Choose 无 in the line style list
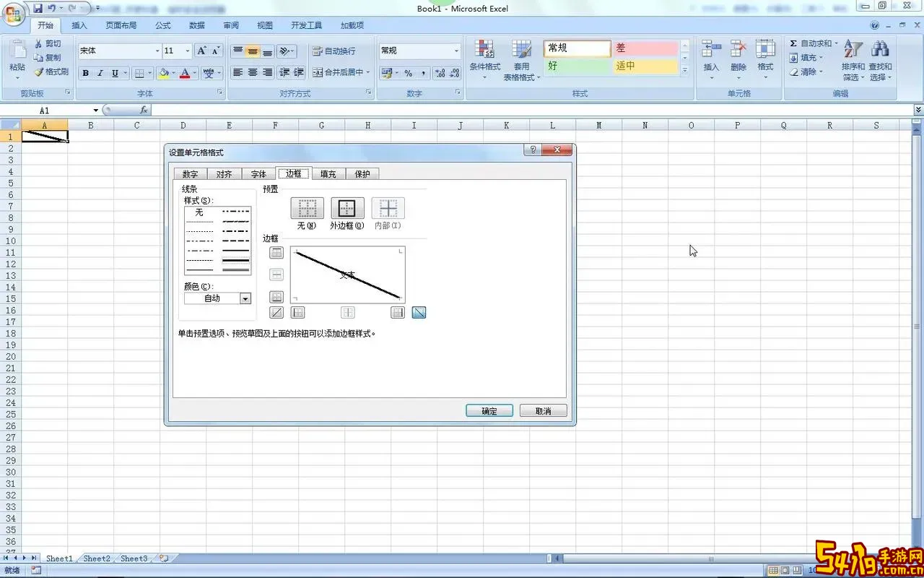Image resolution: width=924 pixels, height=578 pixels. (x=199, y=212)
